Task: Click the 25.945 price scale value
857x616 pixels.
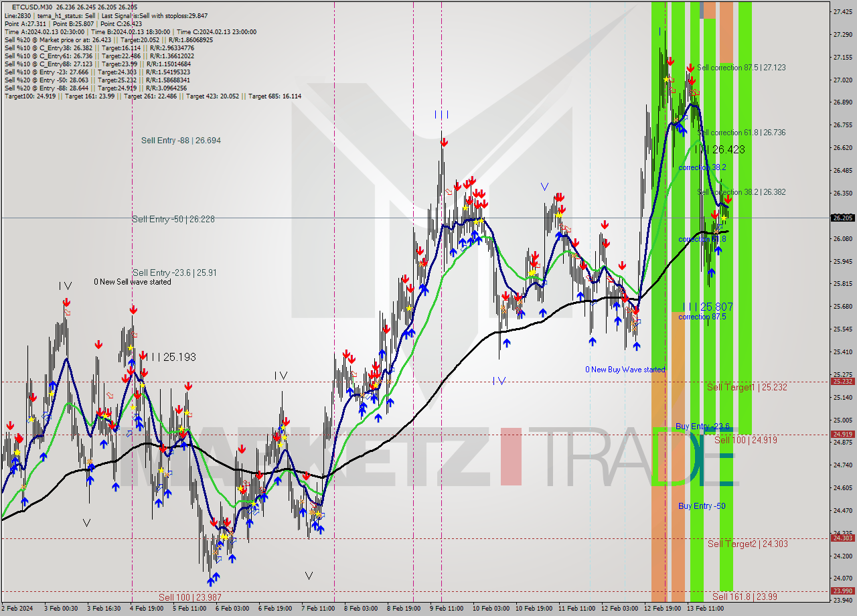Action: pos(842,261)
